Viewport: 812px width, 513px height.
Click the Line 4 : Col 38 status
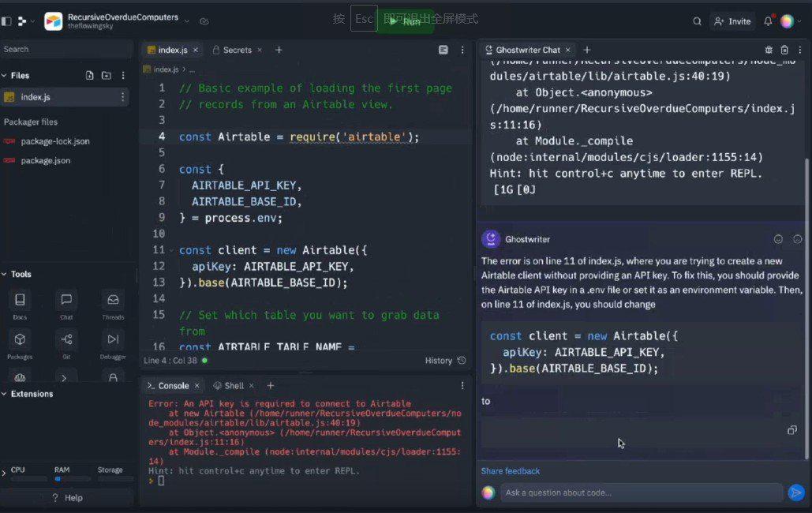170,361
